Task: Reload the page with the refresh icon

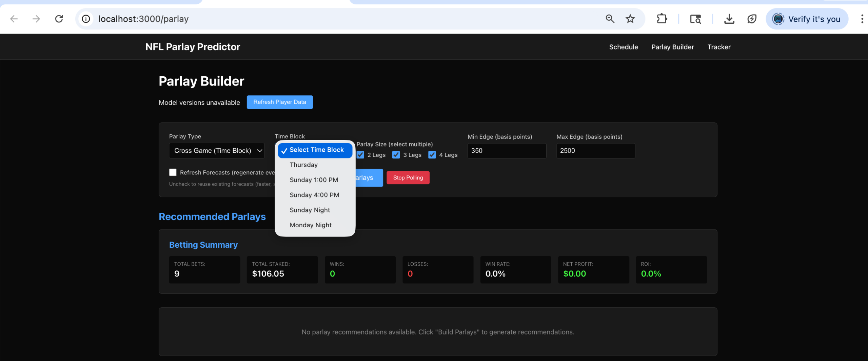Action: coord(59,19)
